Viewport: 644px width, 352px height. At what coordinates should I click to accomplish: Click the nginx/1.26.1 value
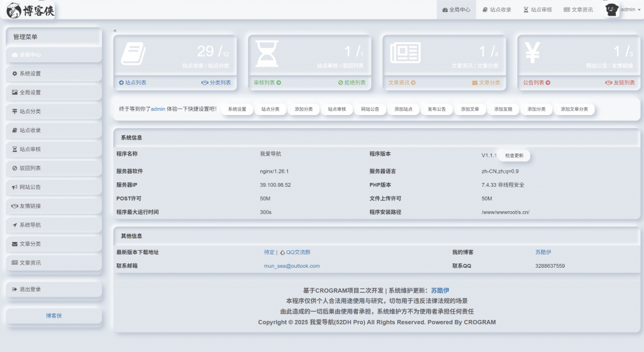(x=274, y=172)
